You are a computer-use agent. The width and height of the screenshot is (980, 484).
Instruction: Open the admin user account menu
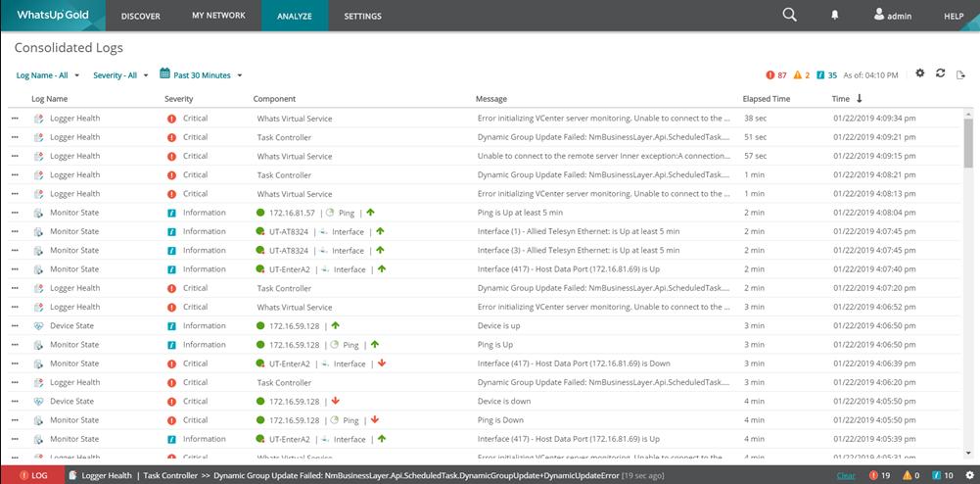[893, 16]
